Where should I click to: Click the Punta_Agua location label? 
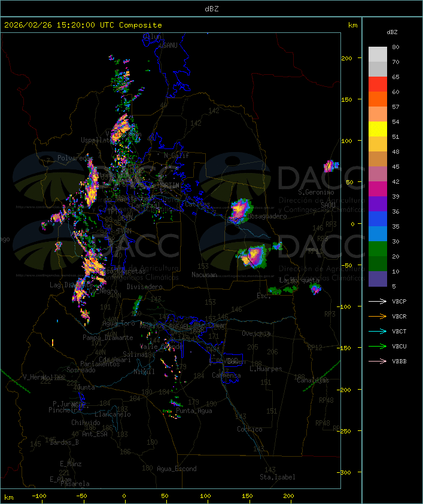tap(194, 411)
